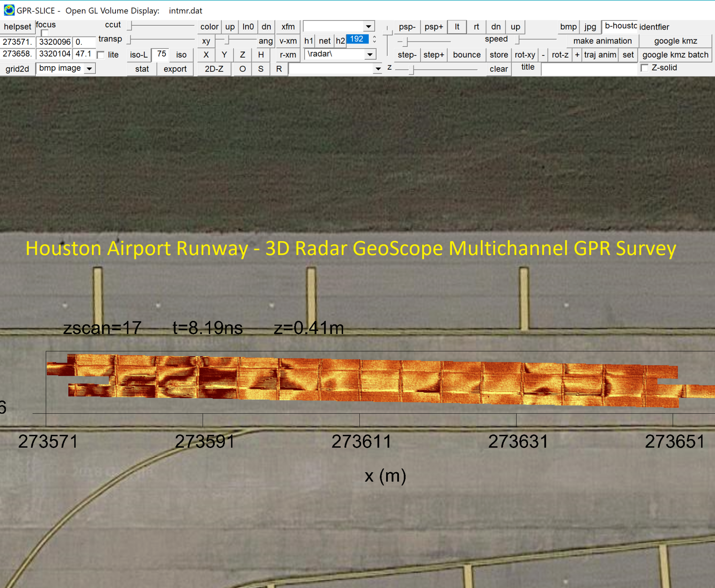Image resolution: width=715 pixels, height=588 pixels.
Task: Select the X axis button
Action: (206, 55)
